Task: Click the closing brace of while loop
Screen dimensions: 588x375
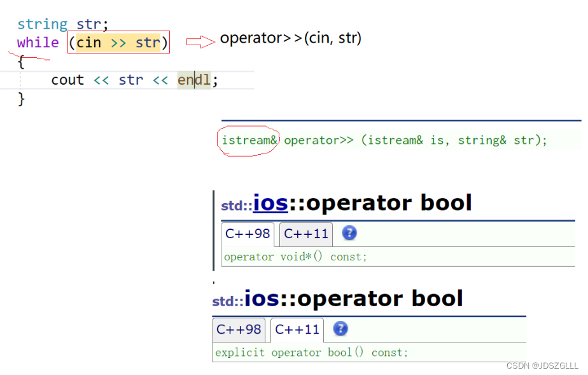Action: point(22,99)
